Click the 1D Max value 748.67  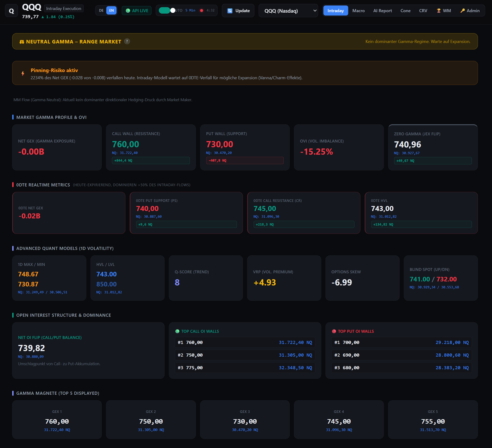[28, 274]
